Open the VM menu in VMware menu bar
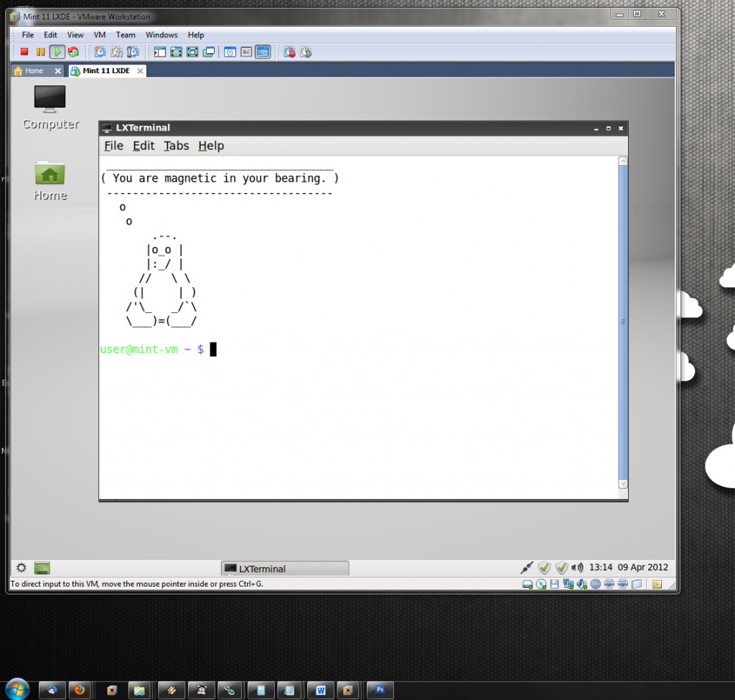 (100, 34)
